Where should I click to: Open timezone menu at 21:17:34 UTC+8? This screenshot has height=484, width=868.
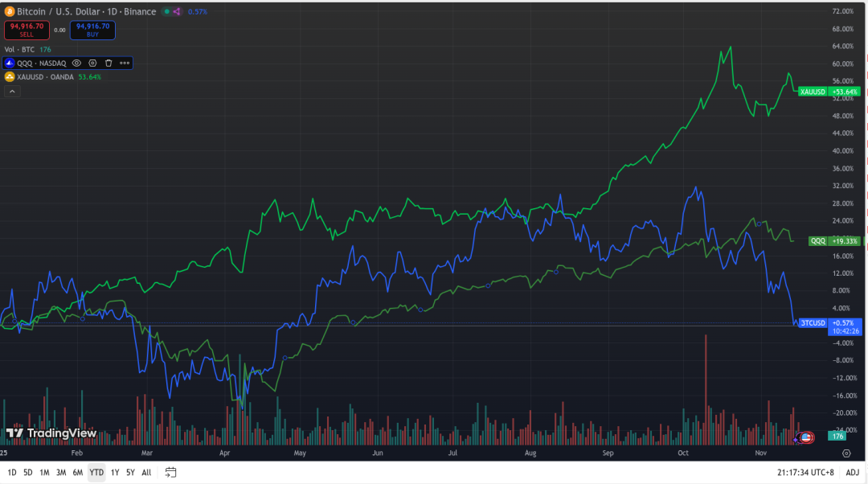(x=805, y=473)
